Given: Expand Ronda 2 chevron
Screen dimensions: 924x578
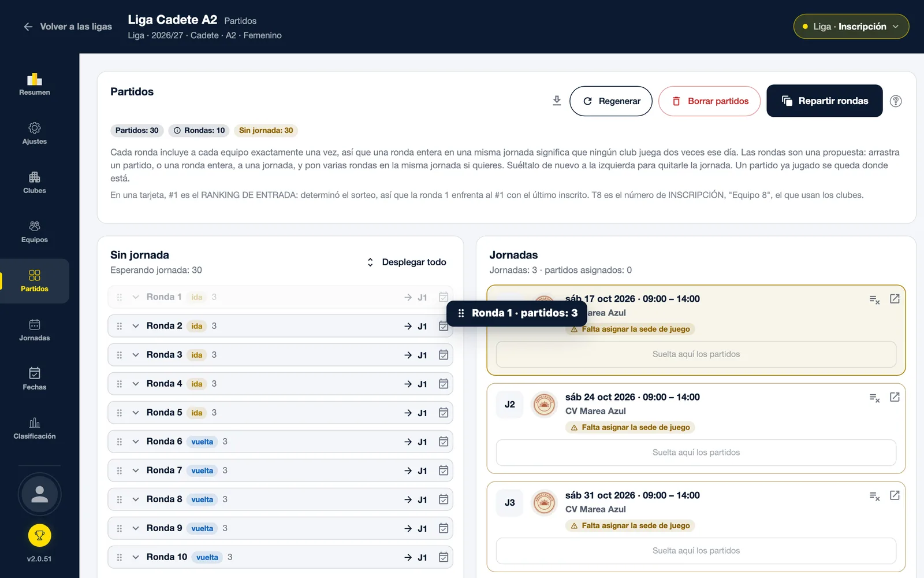Looking at the screenshot, I should coord(136,326).
